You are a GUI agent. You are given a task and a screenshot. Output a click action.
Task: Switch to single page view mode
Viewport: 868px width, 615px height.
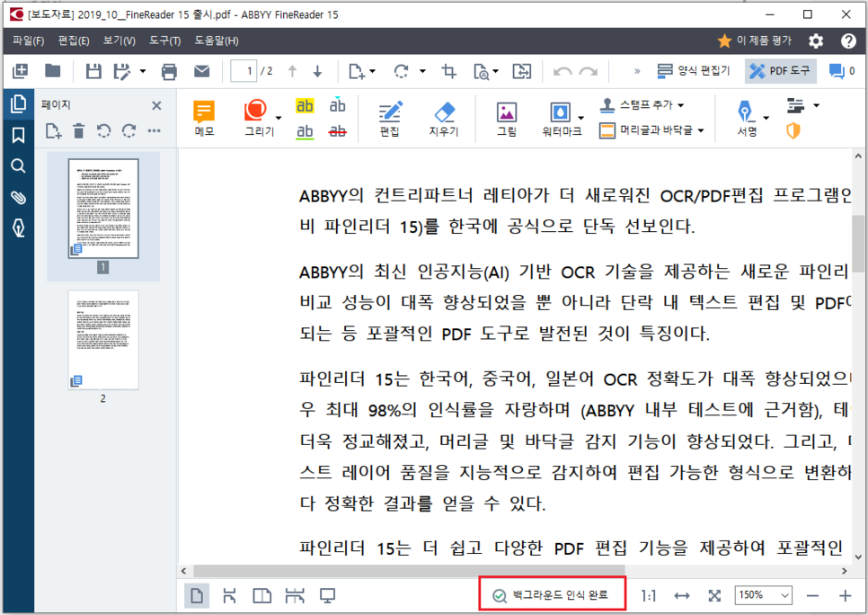(x=197, y=596)
